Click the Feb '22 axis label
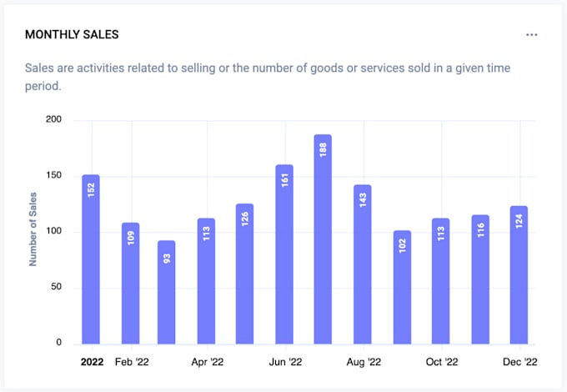This screenshot has height=392, width=567. click(x=132, y=362)
